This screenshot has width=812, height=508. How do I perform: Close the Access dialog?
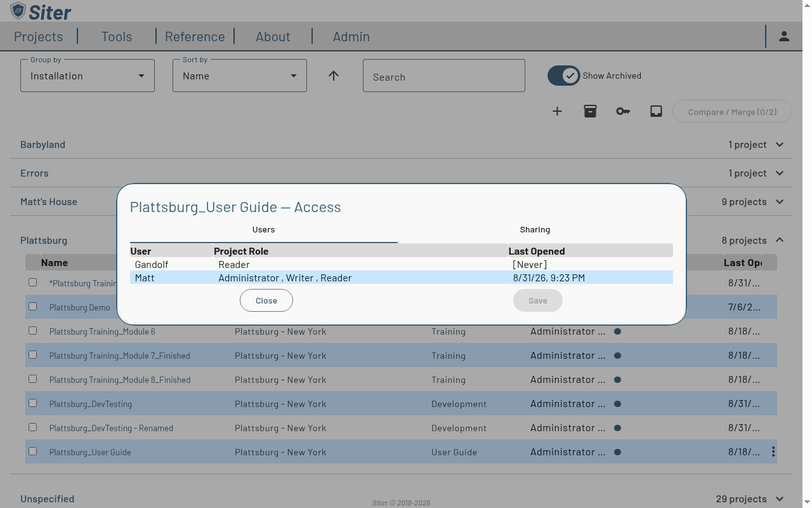pos(266,300)
